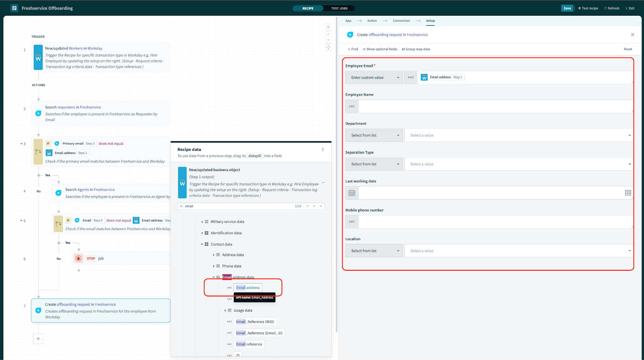
Task: Open Enter custom value dropdown for Employee Email
Action: coord(374,78)
